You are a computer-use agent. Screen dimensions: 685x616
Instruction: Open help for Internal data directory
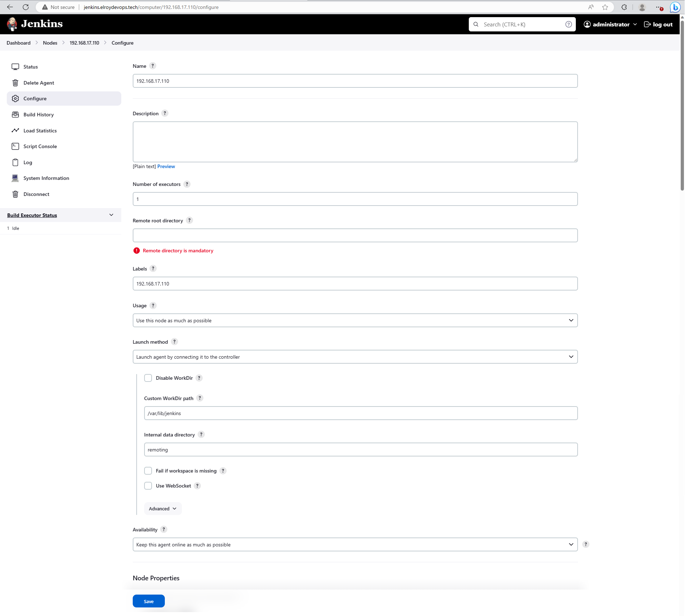[x=201, y=434]
